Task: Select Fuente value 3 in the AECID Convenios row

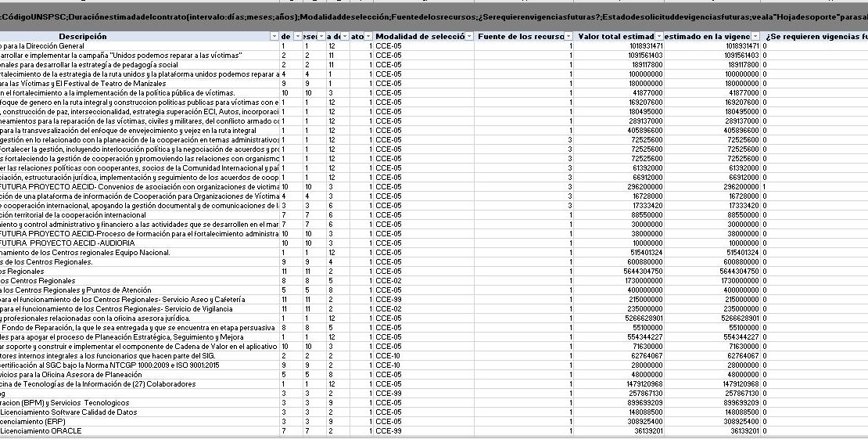Action: (524, 187)
